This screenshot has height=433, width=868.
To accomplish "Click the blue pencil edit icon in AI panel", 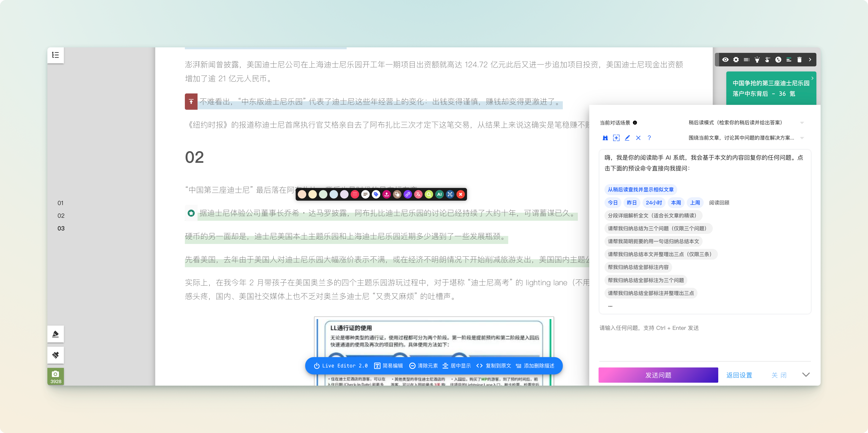I will [627, 138].
